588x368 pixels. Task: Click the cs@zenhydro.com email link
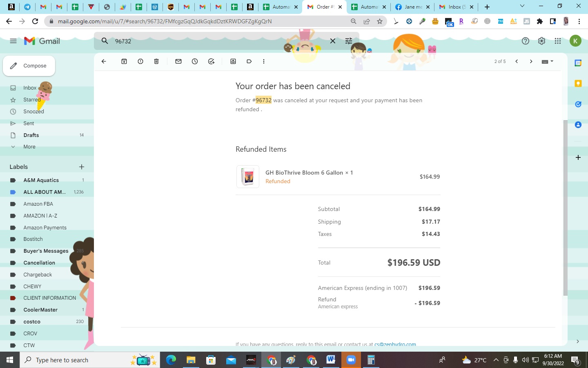tap(395, 344)
